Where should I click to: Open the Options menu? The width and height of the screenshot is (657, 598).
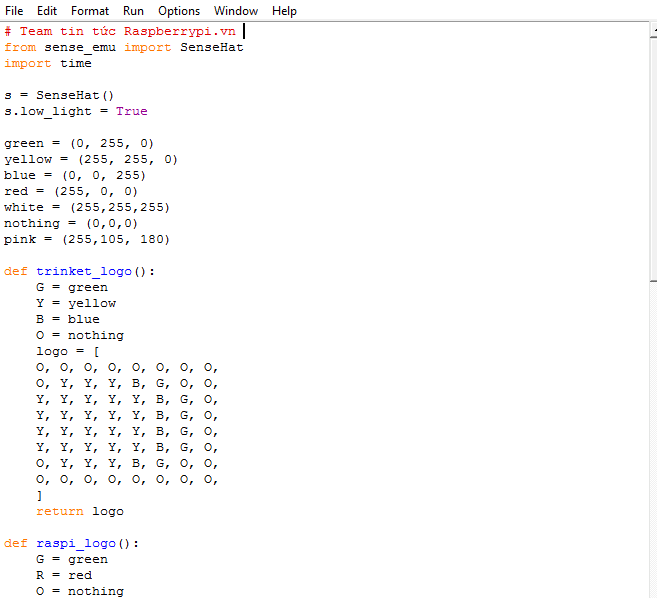pyautogui.click(x=179, y=11)
